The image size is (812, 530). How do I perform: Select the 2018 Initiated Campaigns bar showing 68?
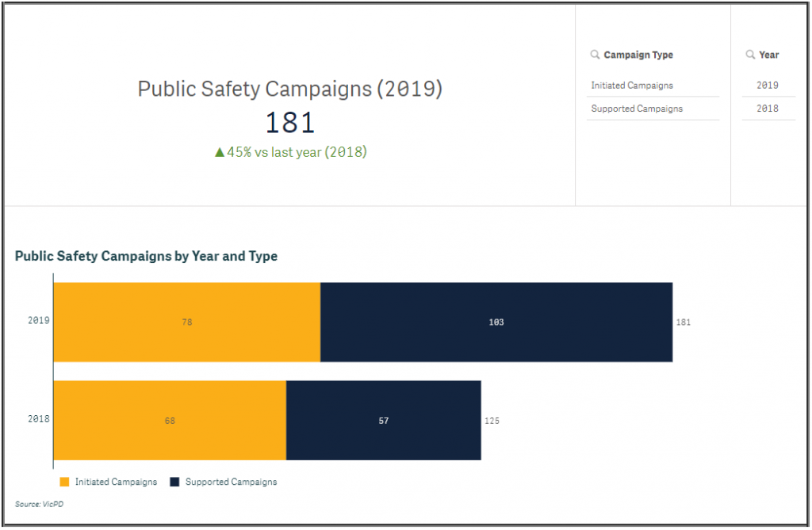point(170,421)
